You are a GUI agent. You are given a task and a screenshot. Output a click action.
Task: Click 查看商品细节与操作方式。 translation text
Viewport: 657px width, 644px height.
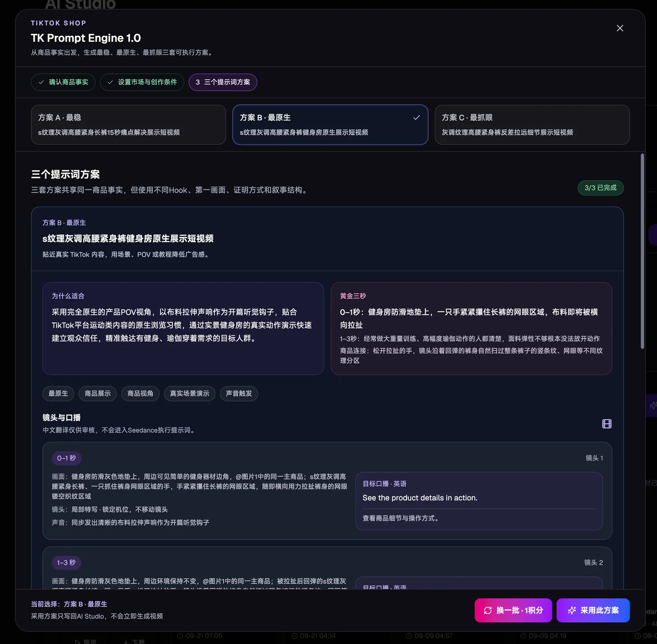pyautogui.click(x=402, y=518)
